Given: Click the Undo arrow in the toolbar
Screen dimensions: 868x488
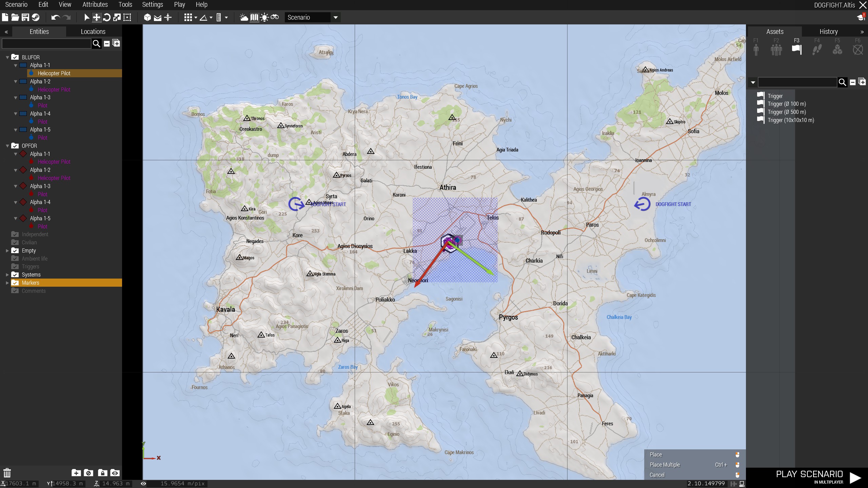Looking at the screenshot, I should [56, 17].
